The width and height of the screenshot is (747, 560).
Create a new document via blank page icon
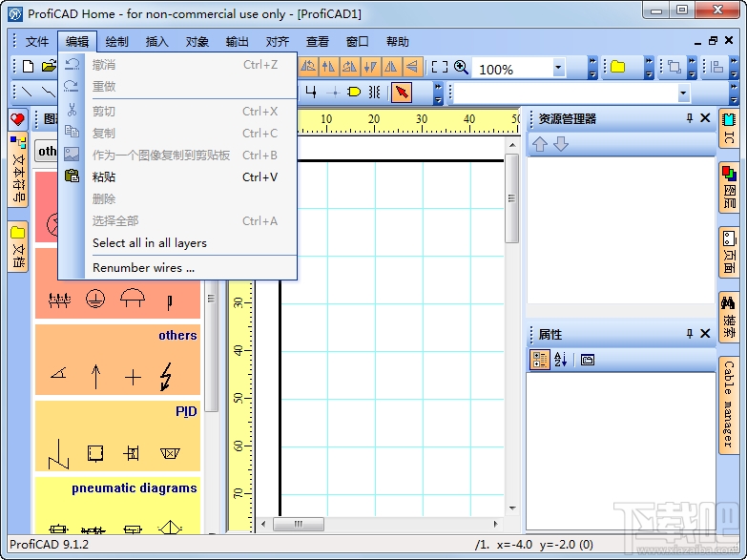(x=28, y=66)
